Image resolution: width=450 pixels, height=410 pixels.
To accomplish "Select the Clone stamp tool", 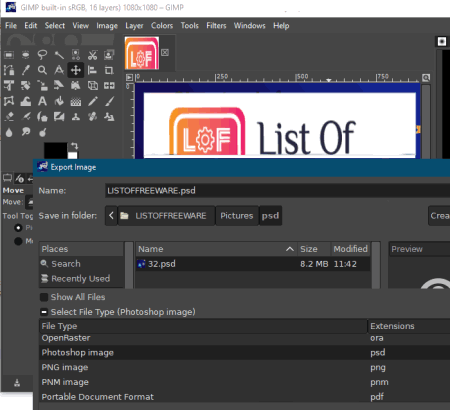I will coord(76,117).
